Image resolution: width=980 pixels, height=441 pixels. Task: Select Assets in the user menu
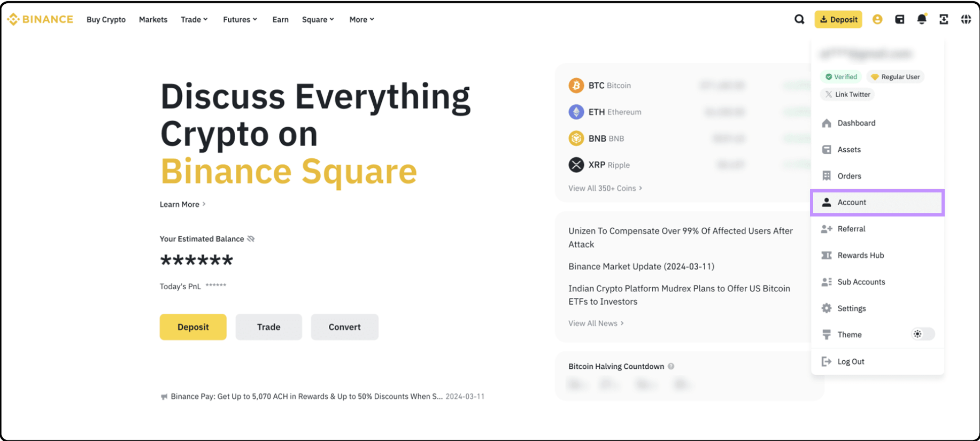[877, 150]
